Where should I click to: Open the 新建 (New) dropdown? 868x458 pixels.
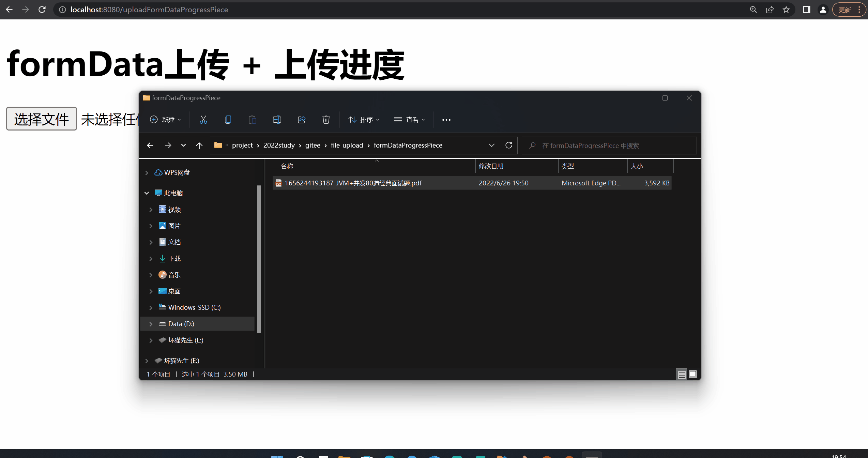166,120
